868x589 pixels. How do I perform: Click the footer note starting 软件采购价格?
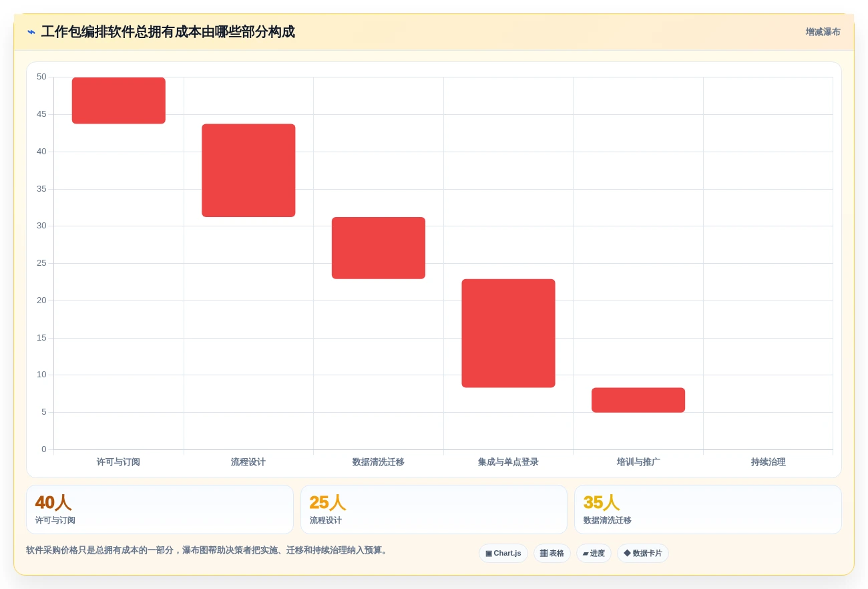click(x=208, y=550)
